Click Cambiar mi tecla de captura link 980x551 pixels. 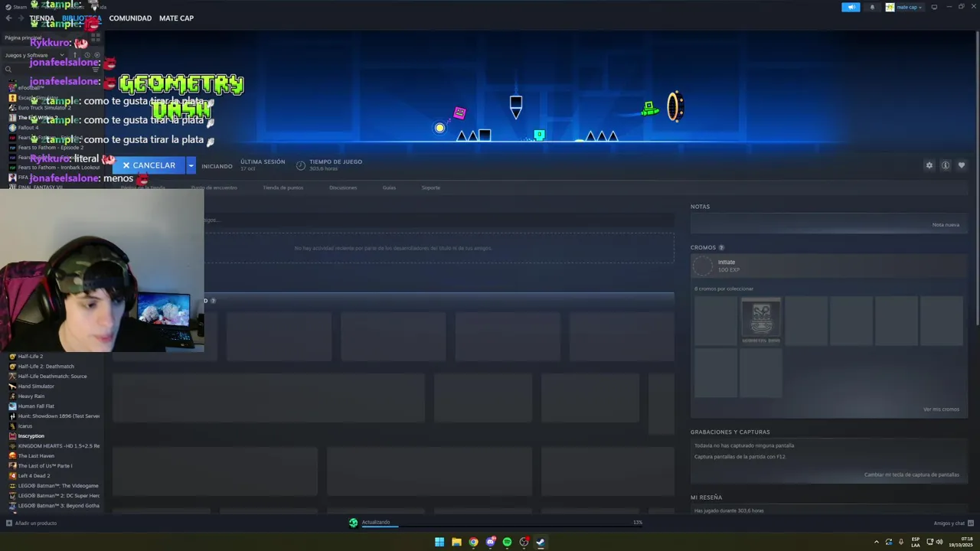pyautogui.click(x=912, y=474)
